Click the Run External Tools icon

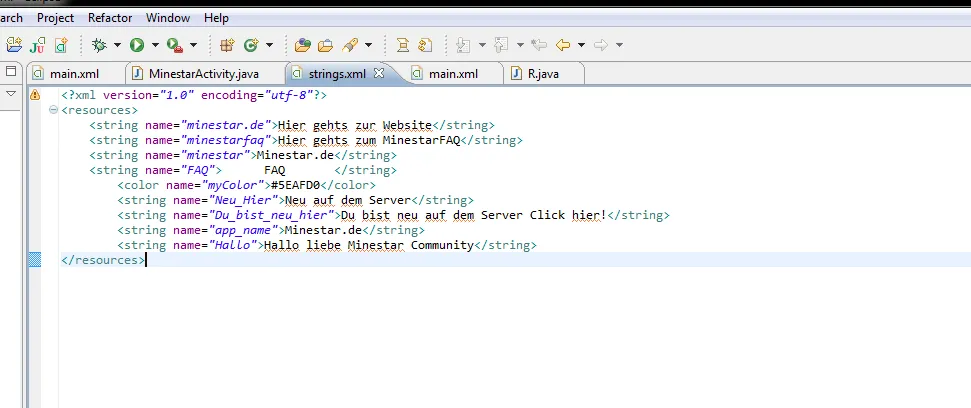(174, 45)
